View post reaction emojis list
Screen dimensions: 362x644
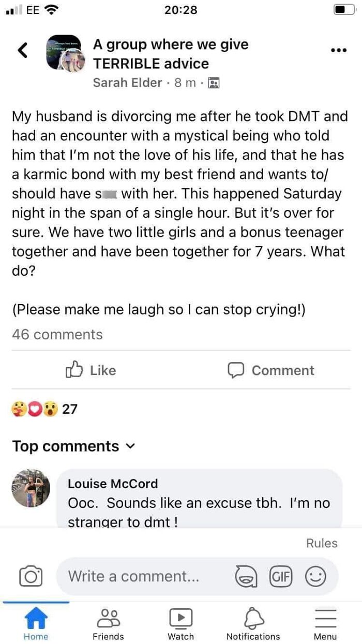coord(33,409)
